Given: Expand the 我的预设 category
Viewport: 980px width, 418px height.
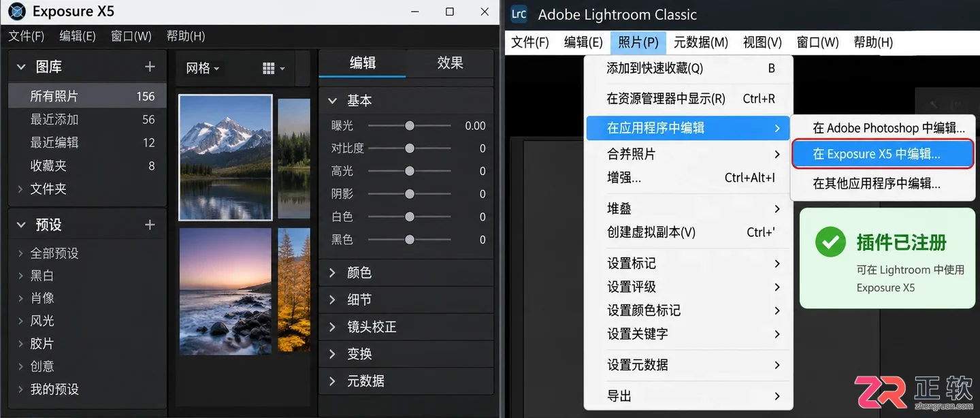Looking at the screenshot, I should point(20,389).
